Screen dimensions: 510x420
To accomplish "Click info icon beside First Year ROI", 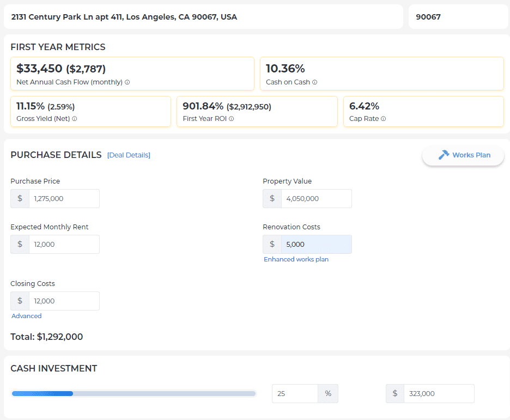I will (231, 119).
